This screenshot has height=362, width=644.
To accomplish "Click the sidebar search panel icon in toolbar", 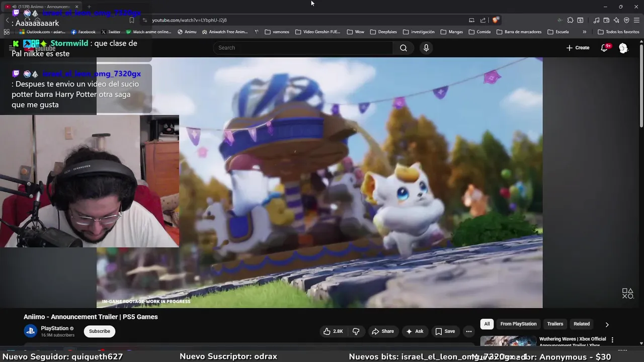I will 580,20.
